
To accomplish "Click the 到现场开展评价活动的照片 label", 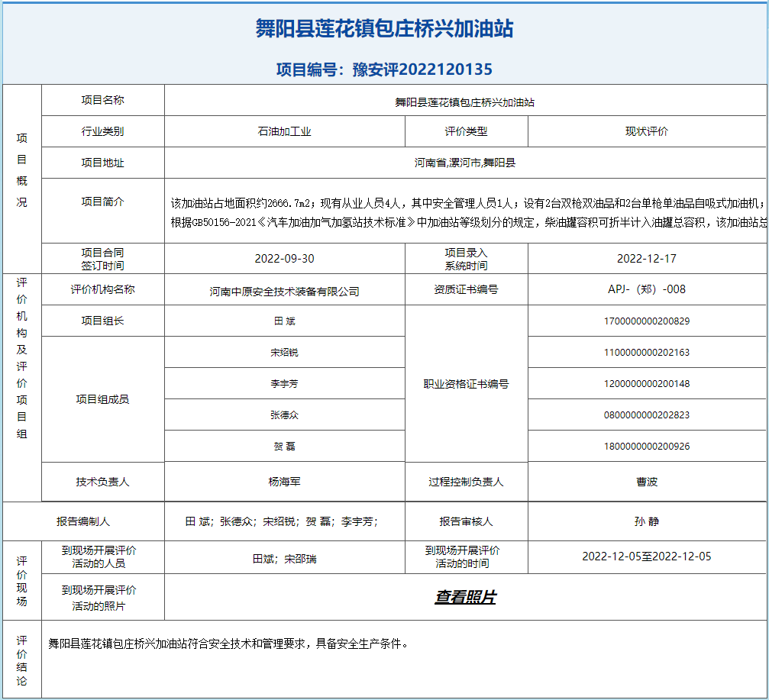I will (99, 598).
